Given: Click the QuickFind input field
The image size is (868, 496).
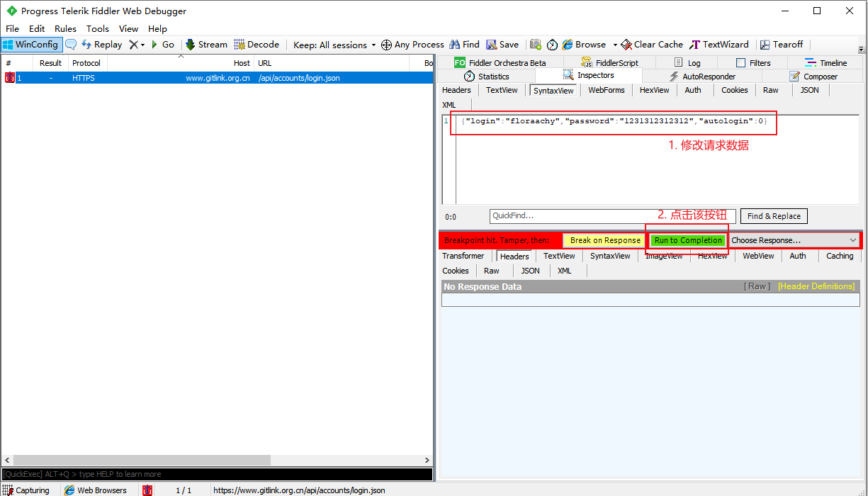Looking at the screenshot, I should coord(613,215).
